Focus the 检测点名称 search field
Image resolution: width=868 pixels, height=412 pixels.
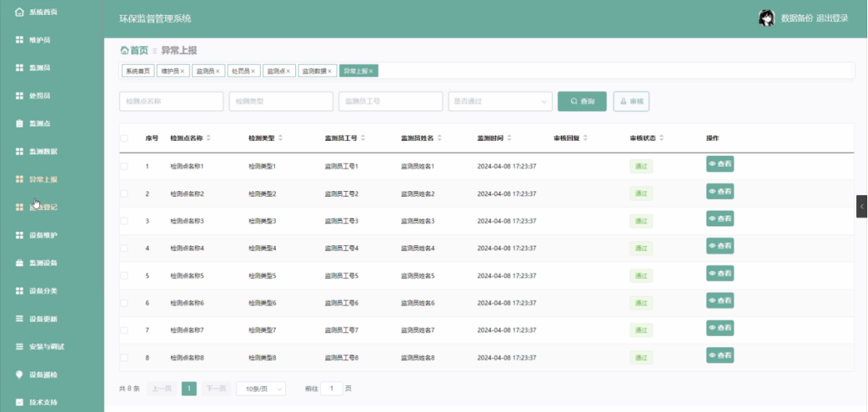tap(172, 101)
